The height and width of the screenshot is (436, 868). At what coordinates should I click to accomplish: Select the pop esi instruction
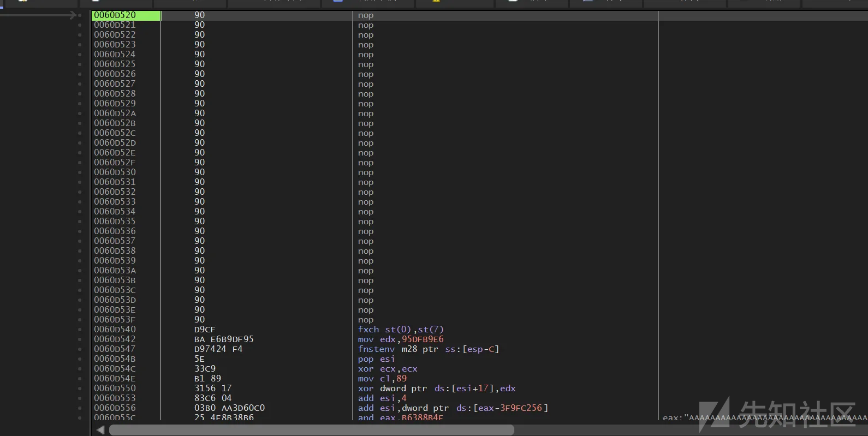point(376,359)
